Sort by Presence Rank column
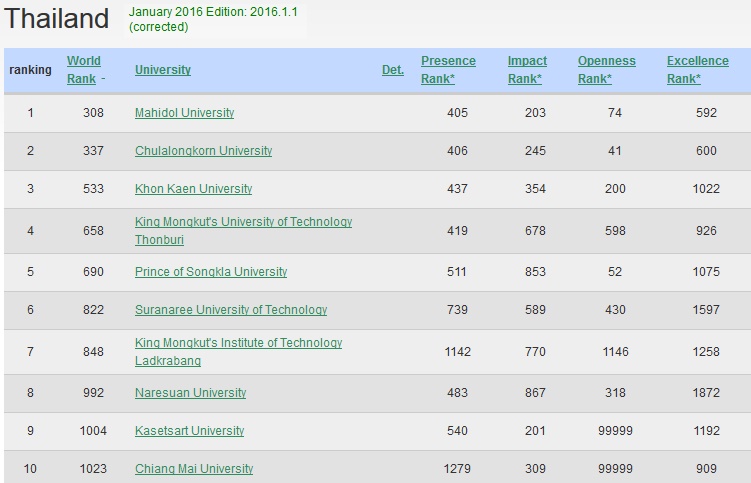The image size is (751, 483). 448,69
